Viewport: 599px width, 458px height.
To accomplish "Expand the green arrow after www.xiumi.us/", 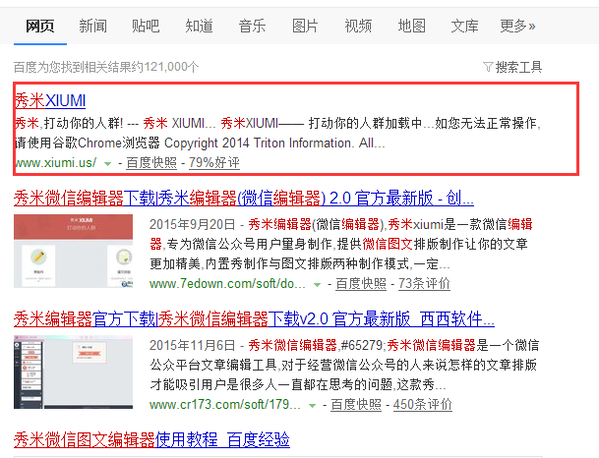I will (x=107, y=164).
